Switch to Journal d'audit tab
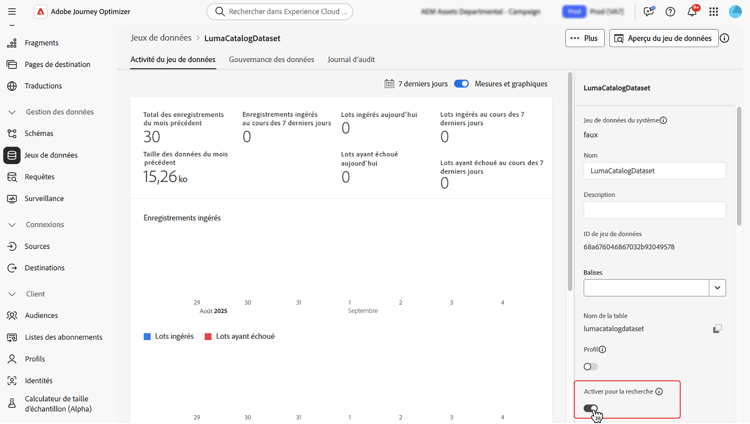750x424 pixels. point(351,59)
